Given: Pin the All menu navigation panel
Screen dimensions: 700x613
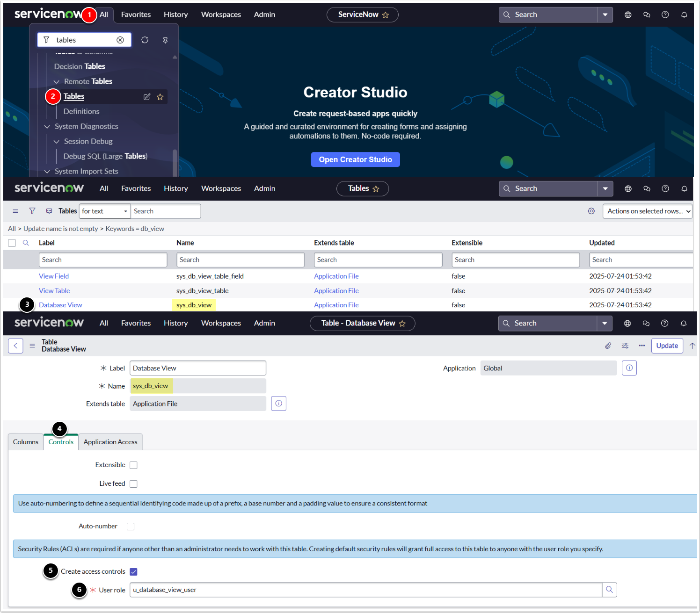Looking at the screenshot, I should click(165, 40).
